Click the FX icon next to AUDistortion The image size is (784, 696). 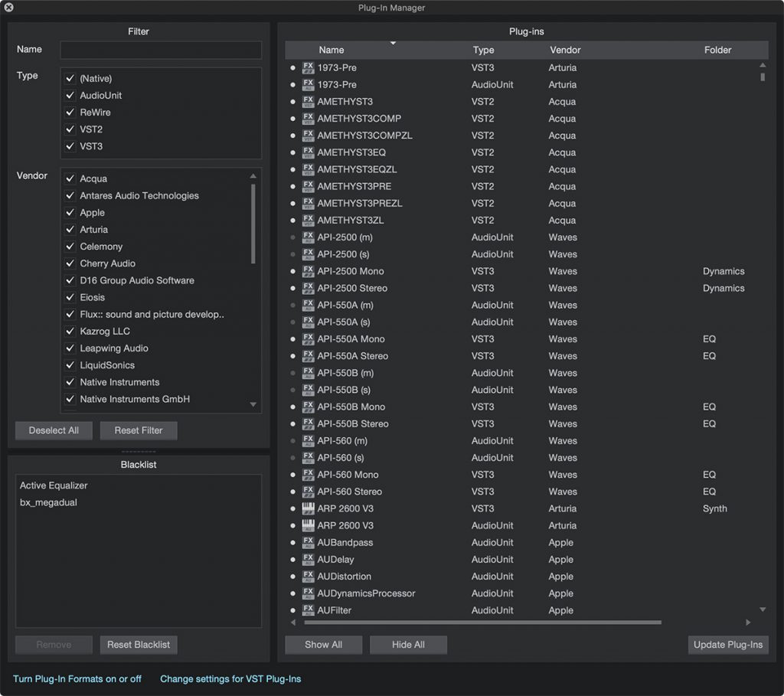[308, 577]
